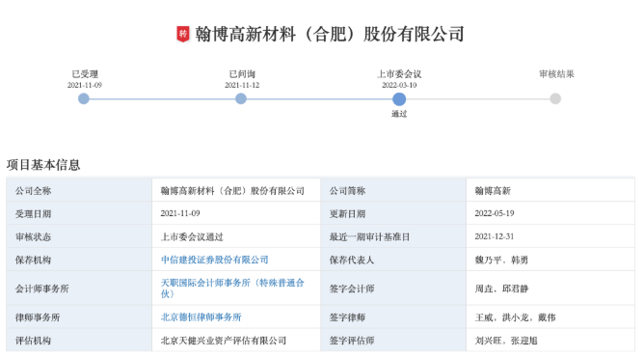Click the 保荐机构 label cell
Screen dimensions: 644x357
[79, 260]
